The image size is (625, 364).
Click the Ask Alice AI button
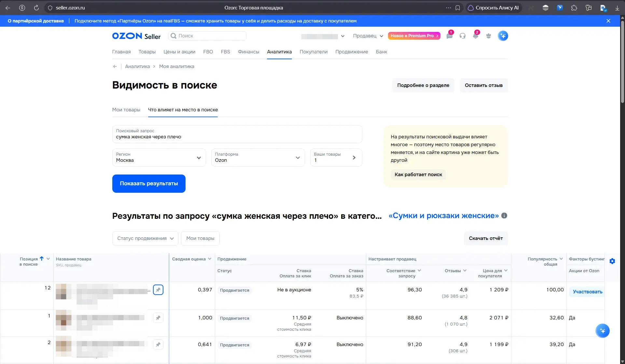pos(493,8)
